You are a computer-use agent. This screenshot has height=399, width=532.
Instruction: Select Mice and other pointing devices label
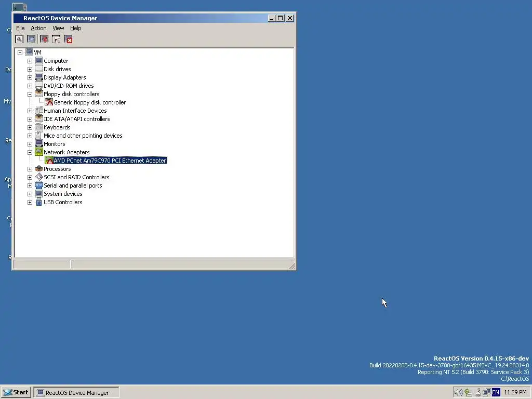coord(83,136)
